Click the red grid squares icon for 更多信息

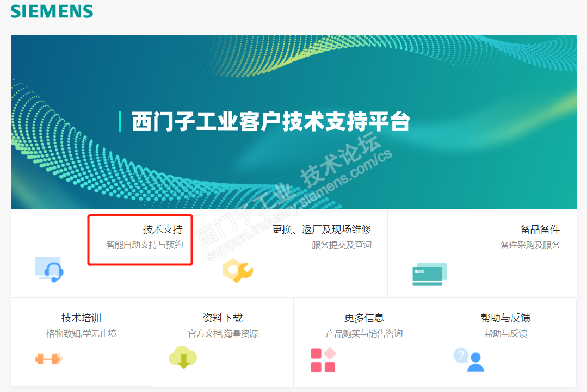tap(323, 360)
